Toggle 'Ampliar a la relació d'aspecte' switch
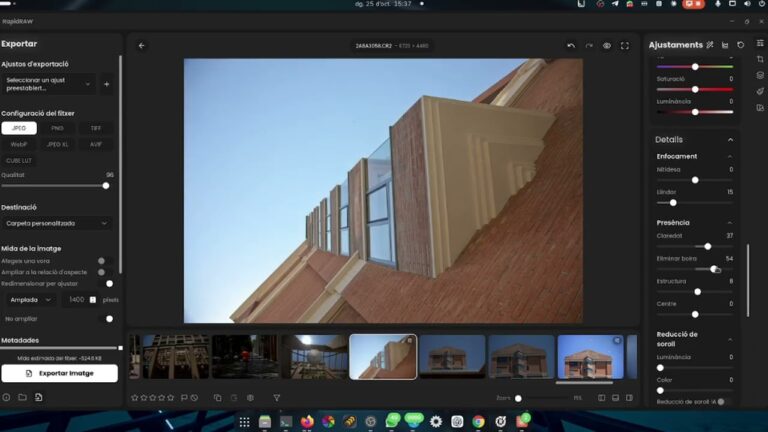 105,272
